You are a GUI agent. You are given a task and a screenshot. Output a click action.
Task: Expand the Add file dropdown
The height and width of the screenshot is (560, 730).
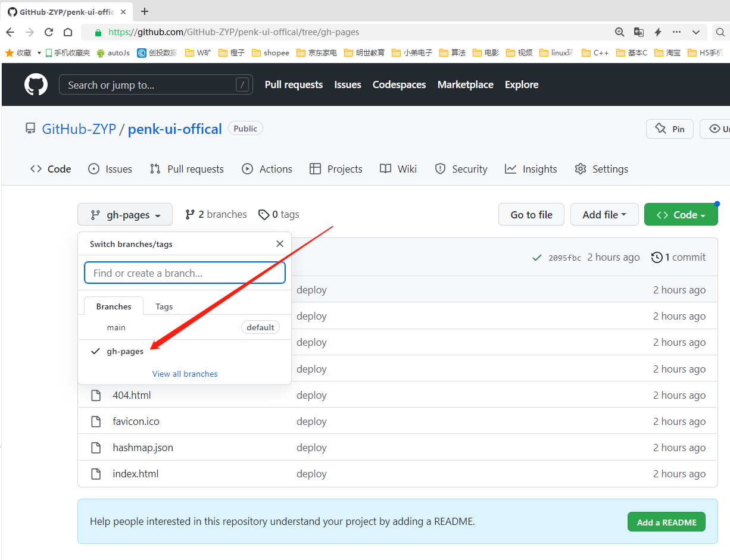pyautogui.click(x=604, y=215)
